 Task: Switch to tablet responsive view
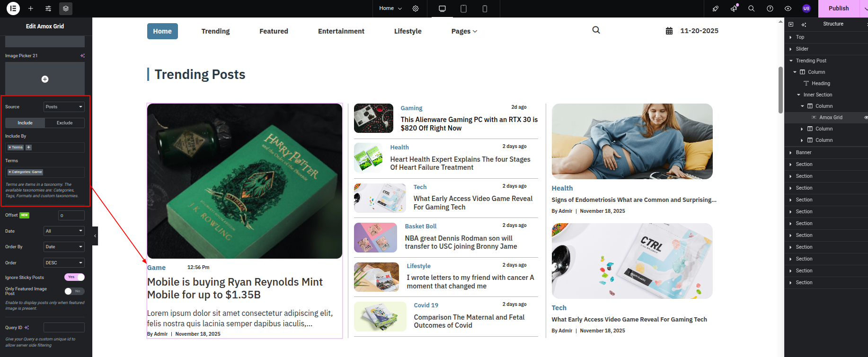coord(463,9)
